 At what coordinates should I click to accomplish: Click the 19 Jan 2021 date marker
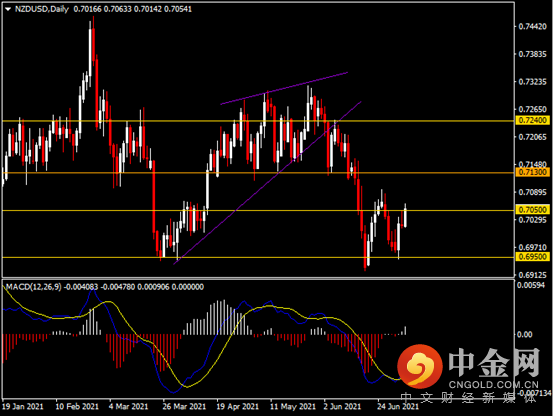click(23, 406)
